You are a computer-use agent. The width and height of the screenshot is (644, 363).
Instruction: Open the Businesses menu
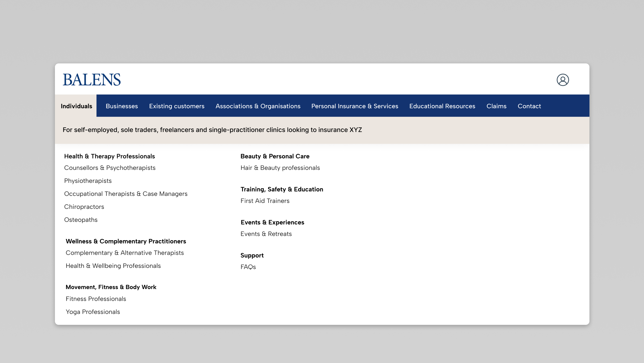122,106
